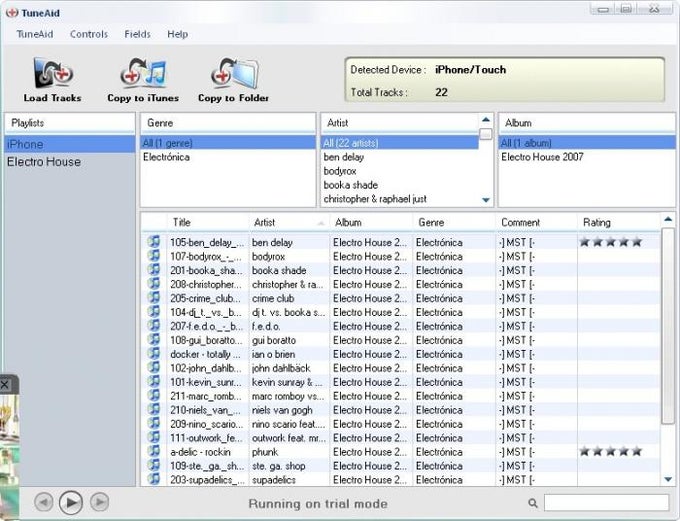
Task: Close the ad overlay with X button
Action: tap(5, 384)
